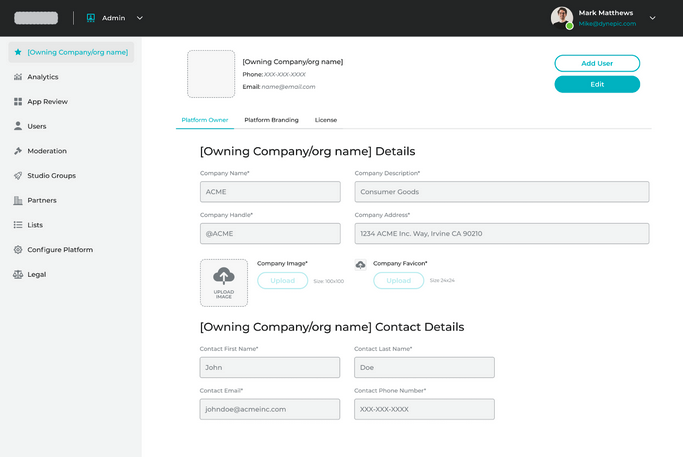Click the Legal scales icon
This screenshot has width=683, height=457.
click(x=18, y=274)
